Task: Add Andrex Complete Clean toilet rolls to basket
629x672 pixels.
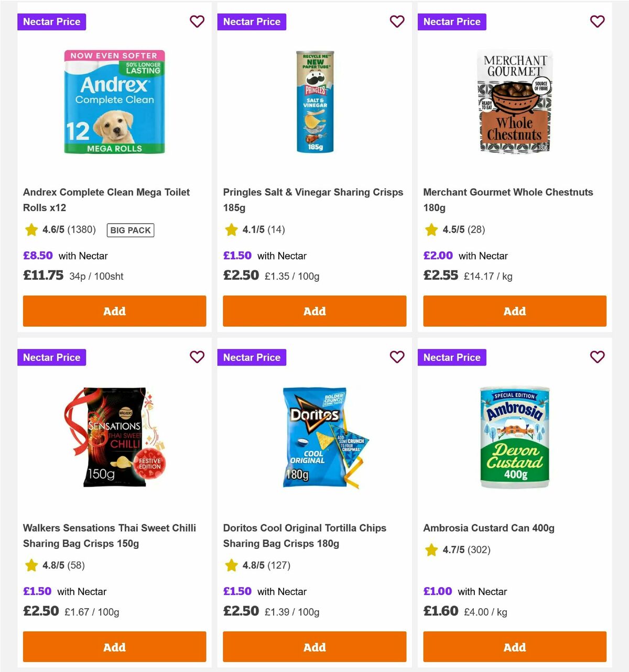Action: [x=114, y=311]
